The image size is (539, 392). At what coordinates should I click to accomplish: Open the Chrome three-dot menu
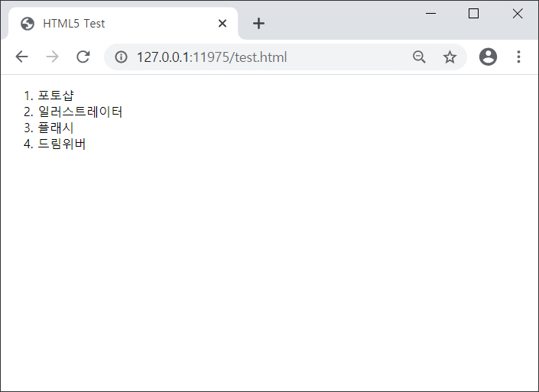pyautogui.click(x=518, y=57)
